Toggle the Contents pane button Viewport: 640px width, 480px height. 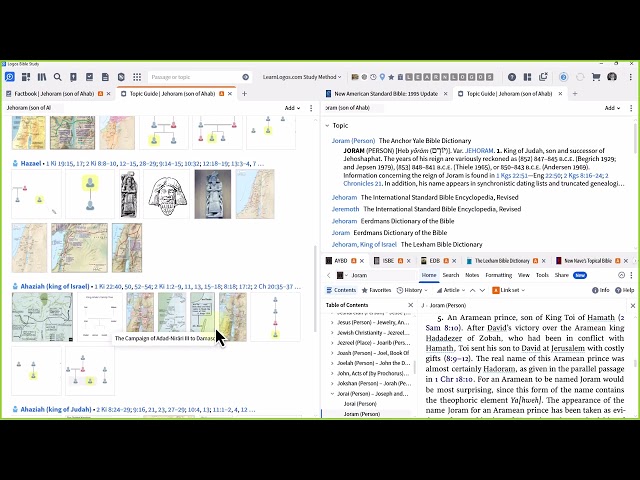point(341,290)
